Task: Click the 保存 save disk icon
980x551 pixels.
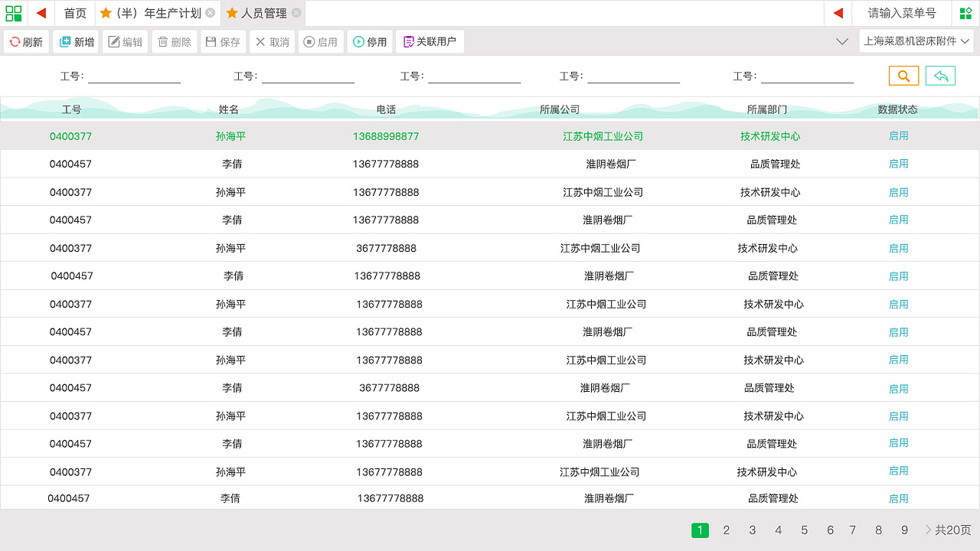Action: tap(211, 41)
